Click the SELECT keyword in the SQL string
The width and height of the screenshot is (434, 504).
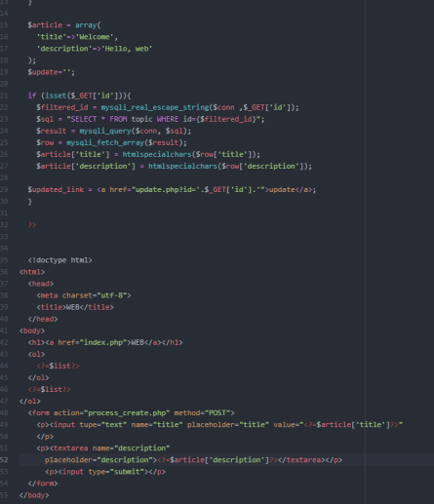[x=84, y=119]
